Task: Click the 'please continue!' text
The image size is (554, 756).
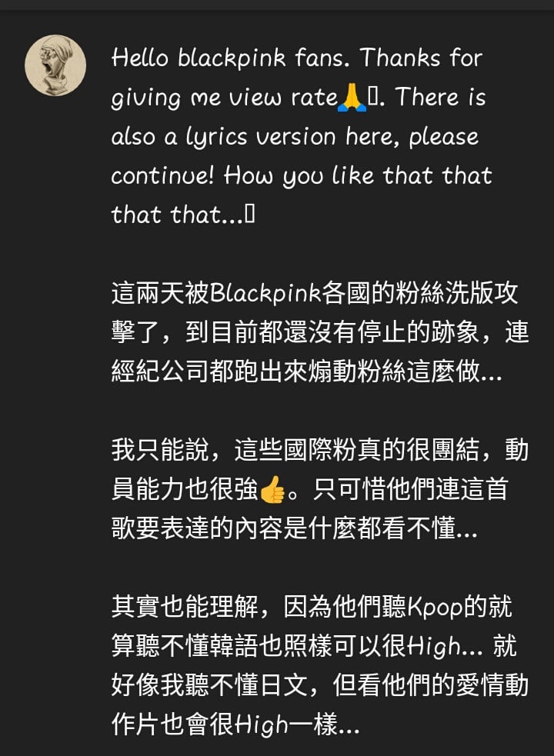Action: pos(295,156)
